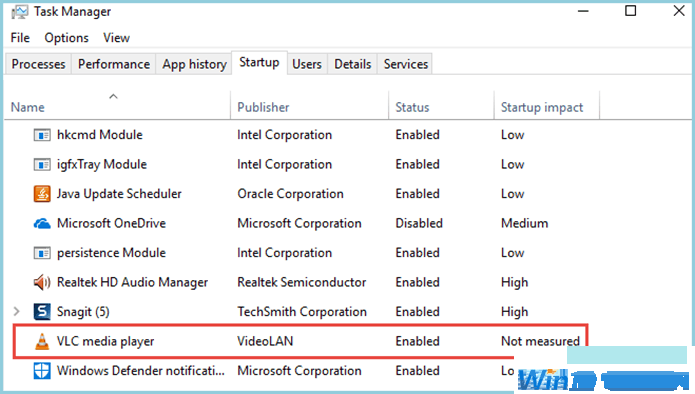Viewport: 695px width, 394px height.
Task: Select the Windows Defender notification entry
Action: (141, 371)
